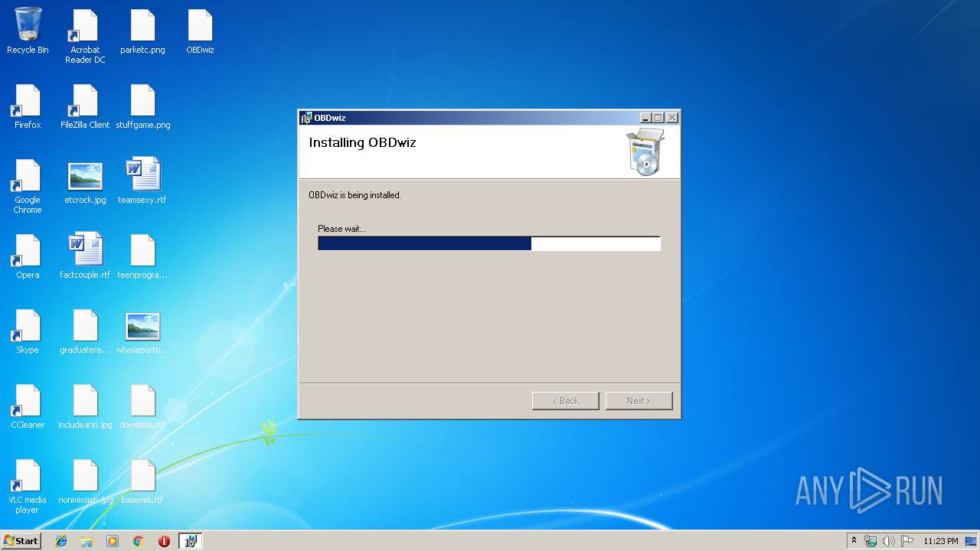The width and height of the screenshot is (980, 551).
Task: Select the OBDwiz desktop file
Action: pos(200,31)
